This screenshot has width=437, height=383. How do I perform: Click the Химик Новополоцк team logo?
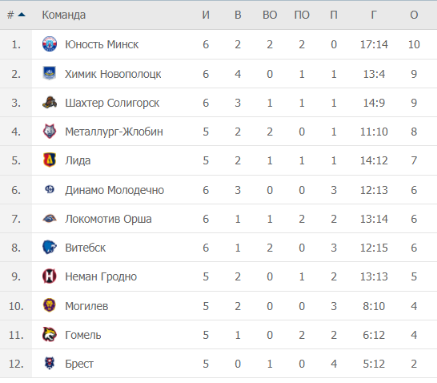click(49, 73)
